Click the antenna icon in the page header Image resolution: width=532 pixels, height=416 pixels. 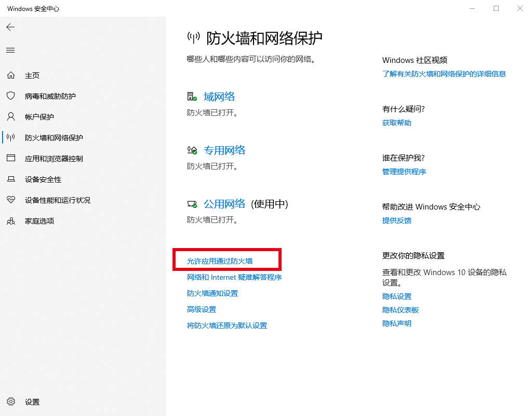point(194,37)
